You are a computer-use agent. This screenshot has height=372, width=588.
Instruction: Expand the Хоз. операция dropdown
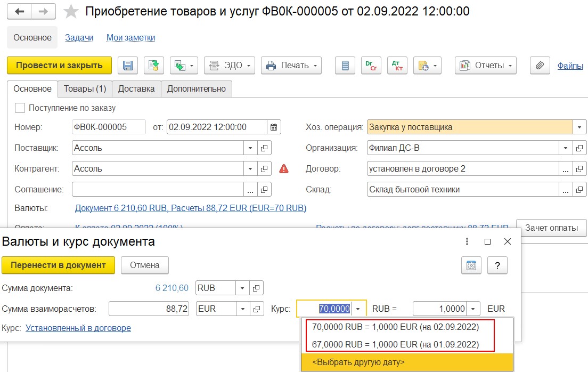click(579, 127)
